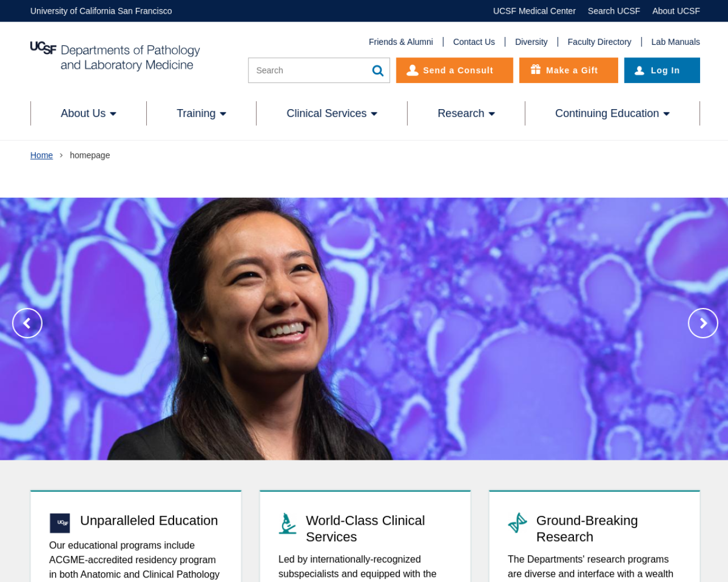Click University of California San Francisco link
The width and height of the screenshot is (728, 582).
pyautogui.click(x=101, y=11)
